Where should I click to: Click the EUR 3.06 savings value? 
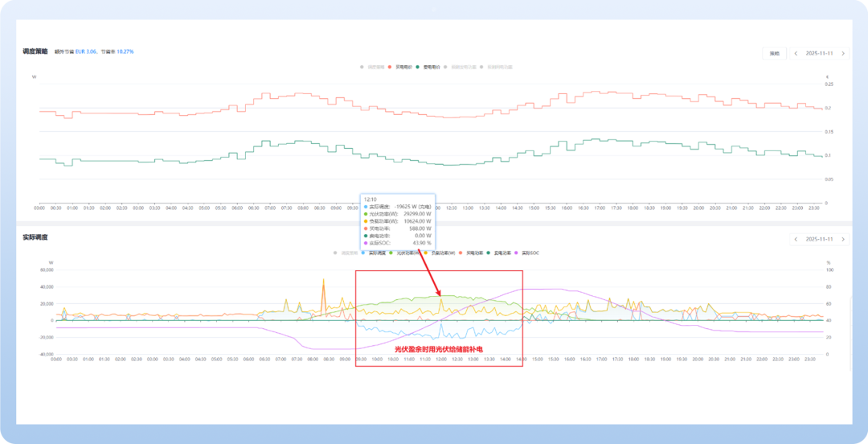pos(86,51)
